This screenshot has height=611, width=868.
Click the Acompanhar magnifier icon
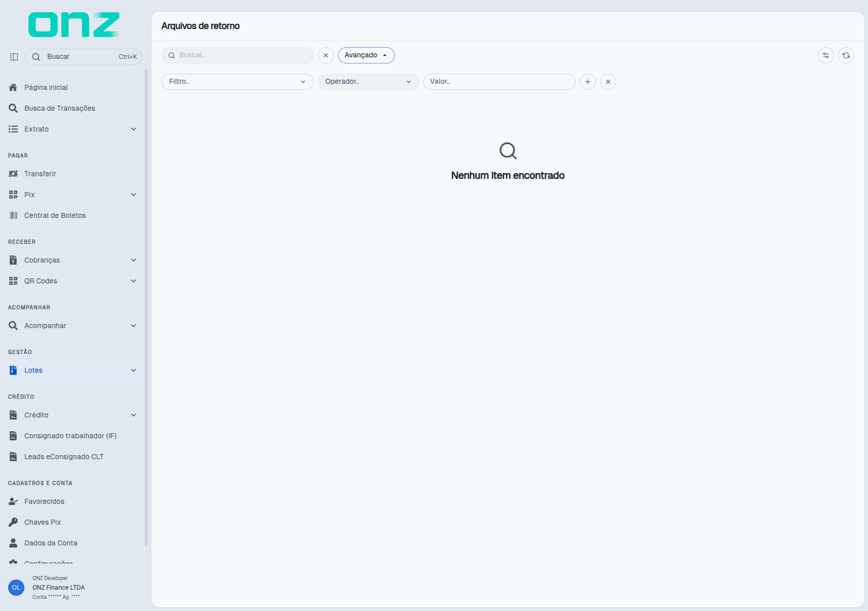click(13, 326)
